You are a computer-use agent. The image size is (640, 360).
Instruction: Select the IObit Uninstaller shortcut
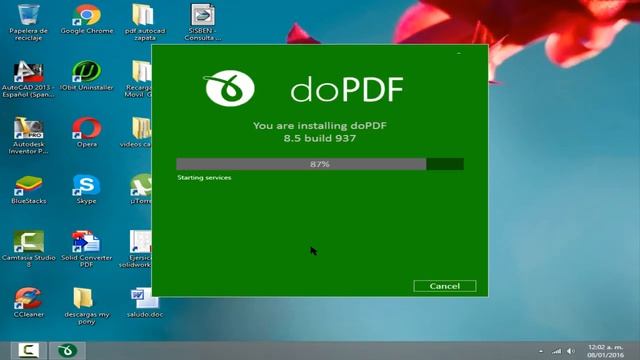click(x=87, y=76)
